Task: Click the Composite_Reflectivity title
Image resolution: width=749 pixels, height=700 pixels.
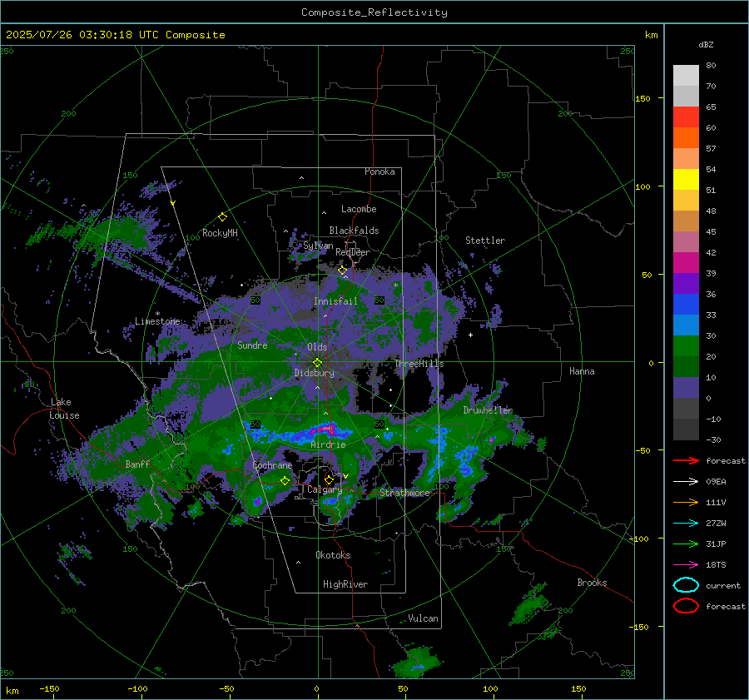Action: click(x=374, y=12)
